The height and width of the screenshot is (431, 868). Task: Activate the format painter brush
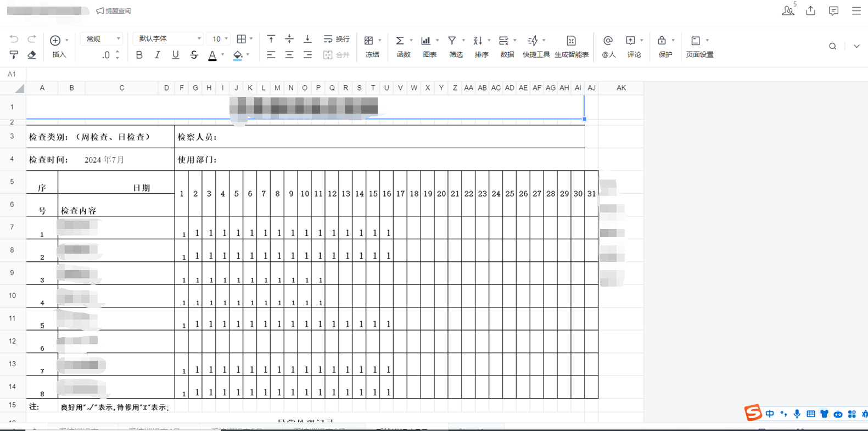tap(14, 54)
